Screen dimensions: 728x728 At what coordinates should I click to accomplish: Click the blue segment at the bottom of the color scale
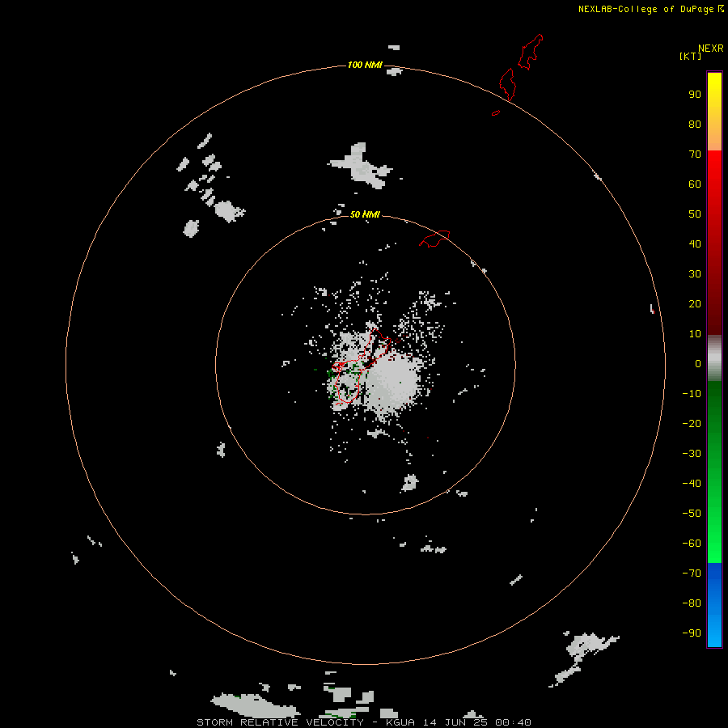point(714,605)
